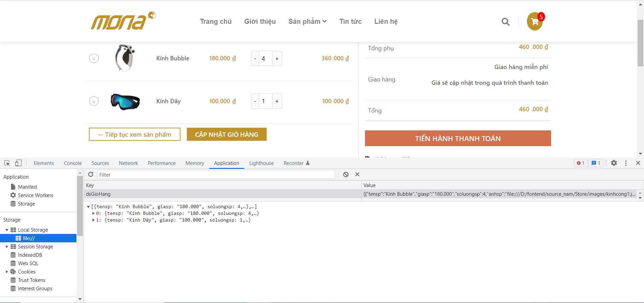Switch to the Elements tab

pyautogui.click(x=44, y=163)
